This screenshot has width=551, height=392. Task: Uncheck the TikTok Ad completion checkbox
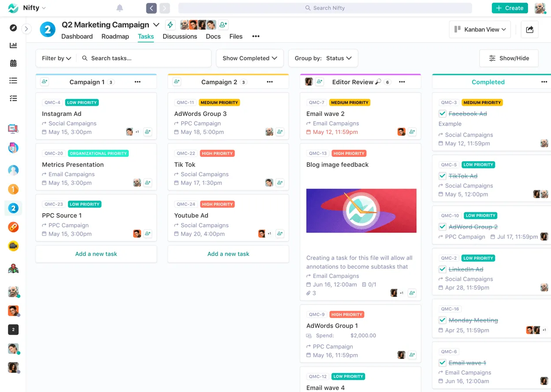442,176
